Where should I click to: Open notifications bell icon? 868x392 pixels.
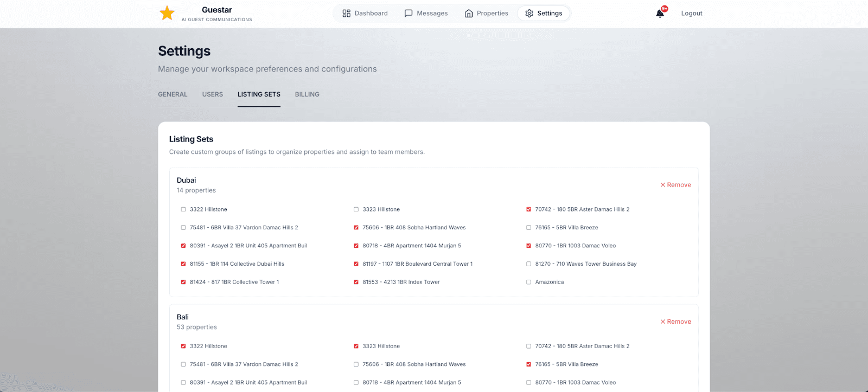(660, 13)
